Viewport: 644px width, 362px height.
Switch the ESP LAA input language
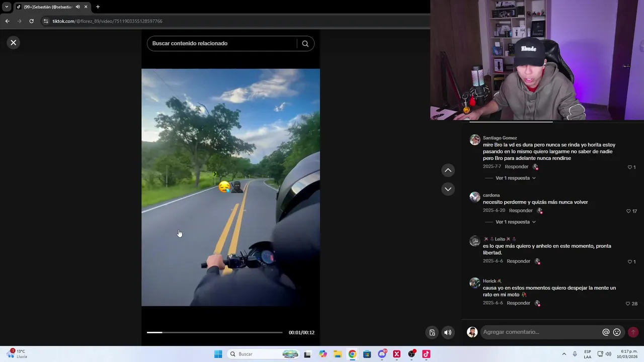[588, 354]
